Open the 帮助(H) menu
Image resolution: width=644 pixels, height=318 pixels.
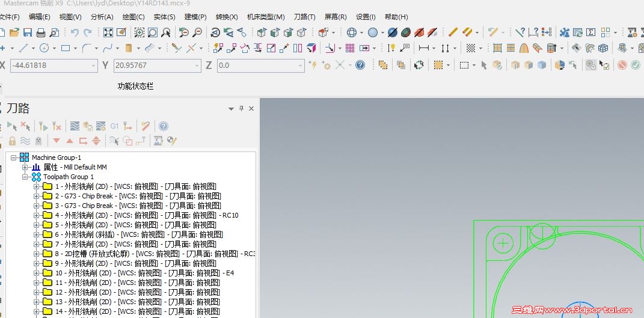[396, 17]
